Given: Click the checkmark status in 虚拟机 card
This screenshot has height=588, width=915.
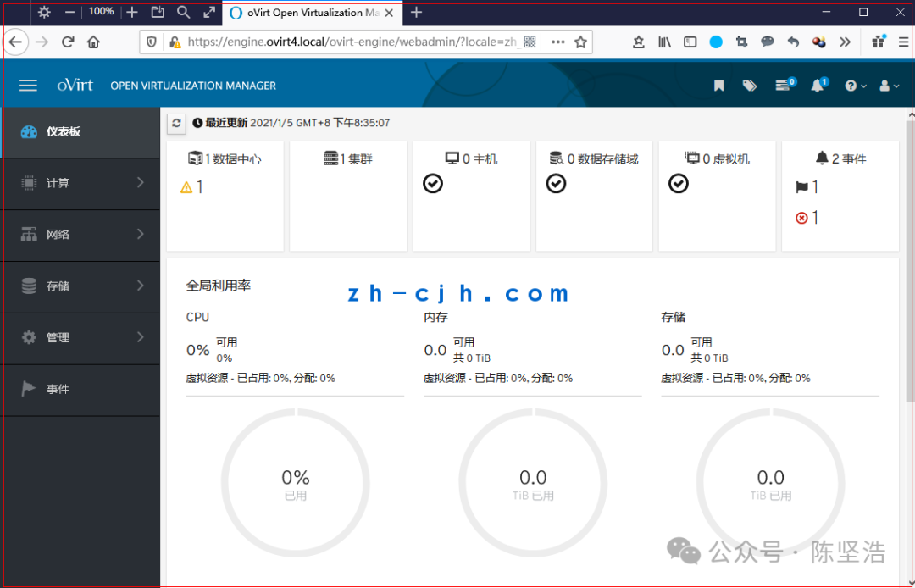Looking at the screenshot, I should click(679, 184).
